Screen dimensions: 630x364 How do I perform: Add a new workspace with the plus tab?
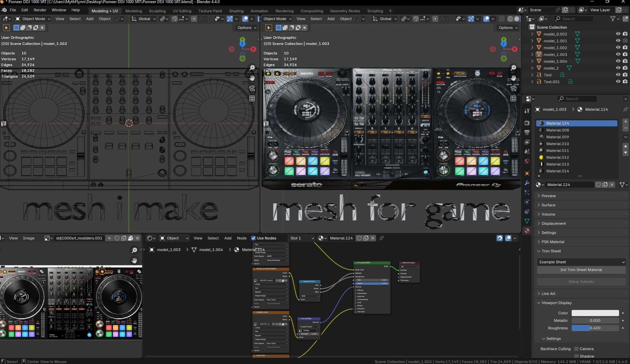(x=390, y=11)
